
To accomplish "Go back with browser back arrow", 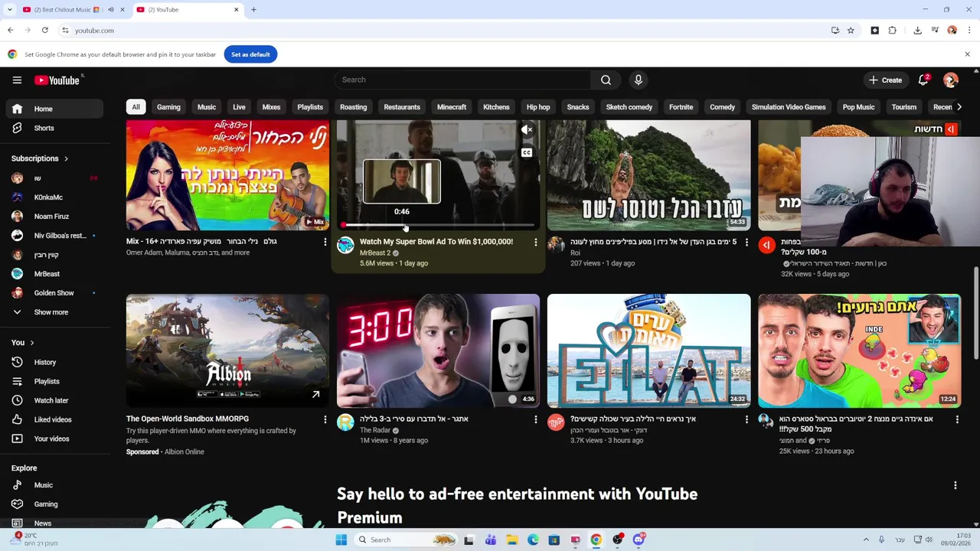I will [11, 31].
